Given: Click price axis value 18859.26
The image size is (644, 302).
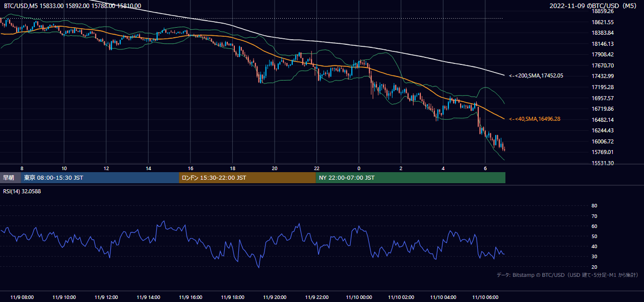Looking at the screenshot, I should [x=602, y=11].
